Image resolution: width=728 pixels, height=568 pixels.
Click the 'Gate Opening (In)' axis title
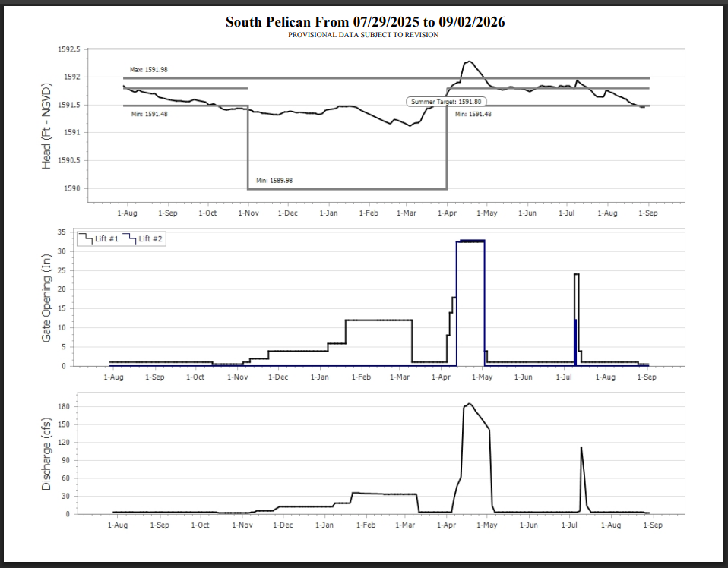point(46,298)
